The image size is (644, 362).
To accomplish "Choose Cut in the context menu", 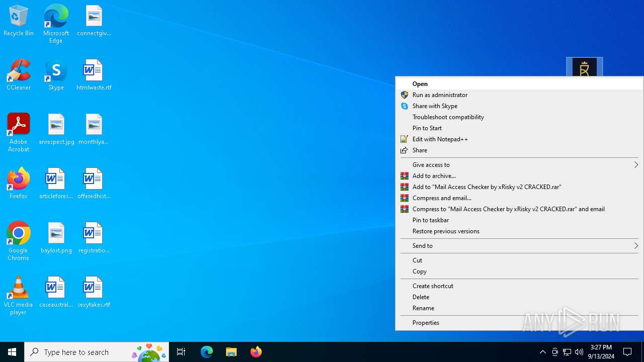I will [519, 260].
